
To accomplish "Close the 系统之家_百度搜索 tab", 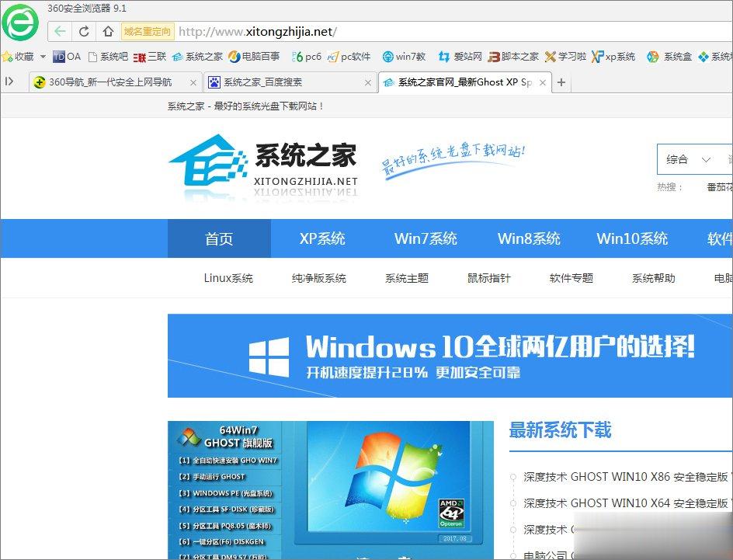I will tap(368, 83).
